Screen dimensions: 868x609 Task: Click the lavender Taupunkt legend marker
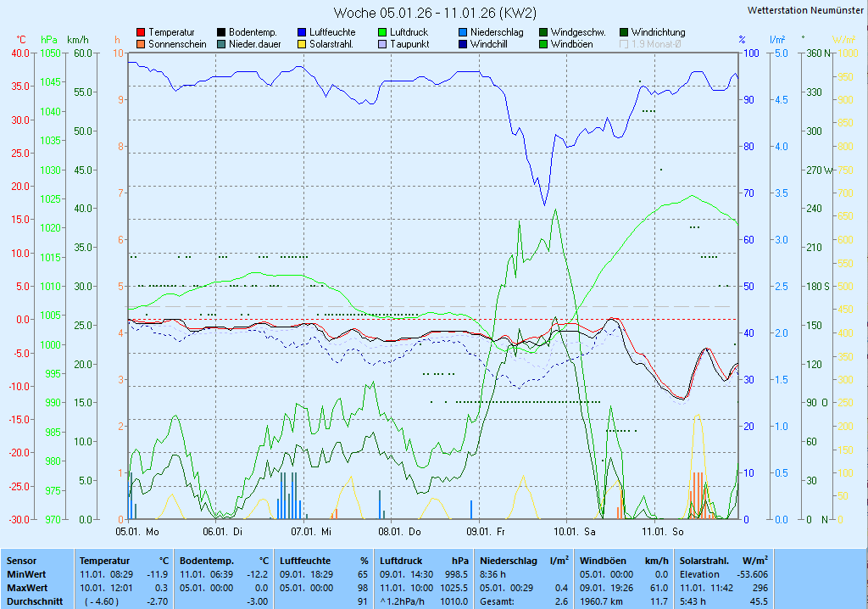[x=382, y=44]
